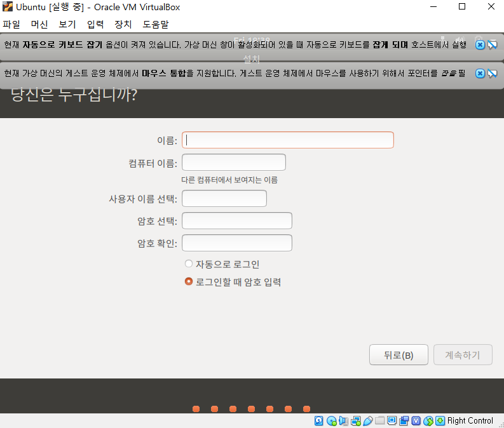
Task: Open the 보기 menu
Action: (67, 24)
